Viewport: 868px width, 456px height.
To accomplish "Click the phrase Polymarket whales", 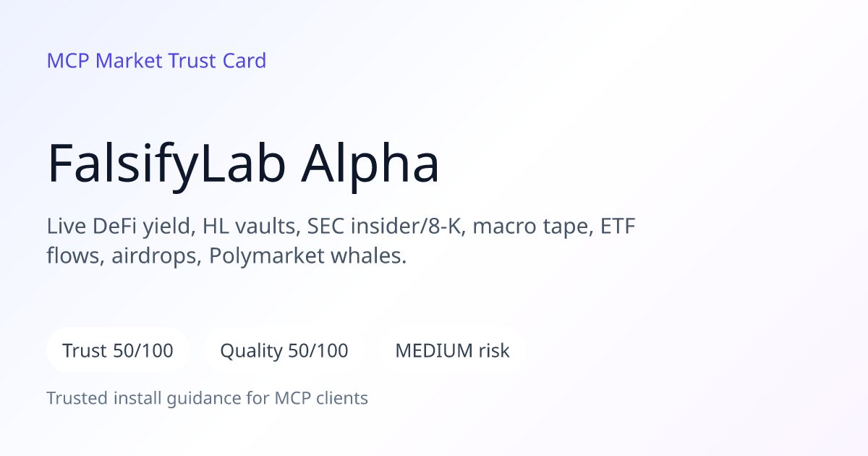I will click(x=308, y=256).
